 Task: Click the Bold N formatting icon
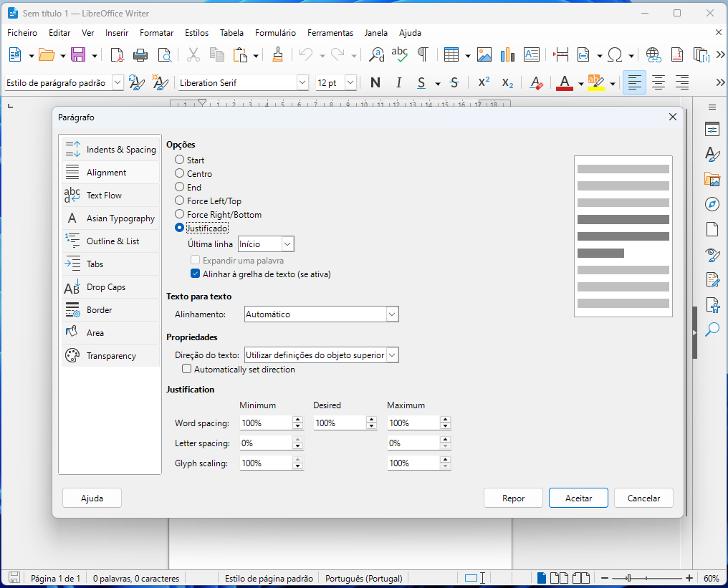(x=375, y=83)
